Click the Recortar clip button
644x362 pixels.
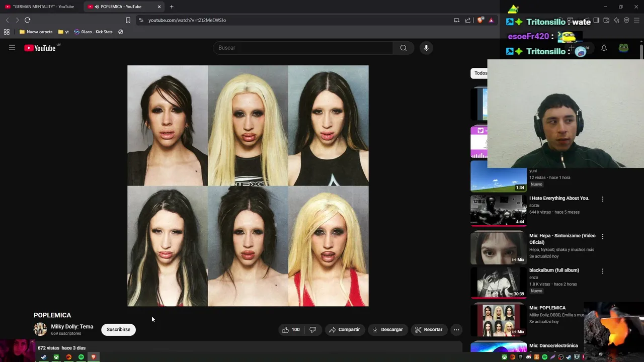click(429, 330)
